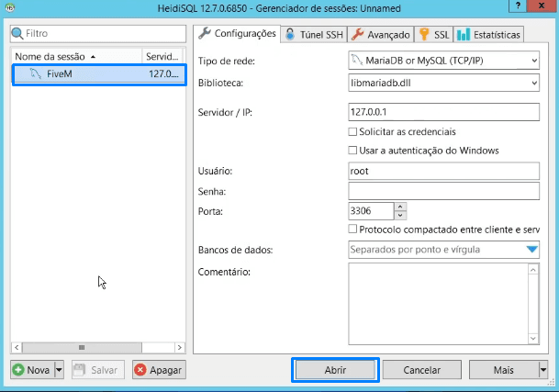Toggle Protocolo compactado entre cliente checkbox
Viewport: 559px width, 392px height.
click(x=352, y=229)
